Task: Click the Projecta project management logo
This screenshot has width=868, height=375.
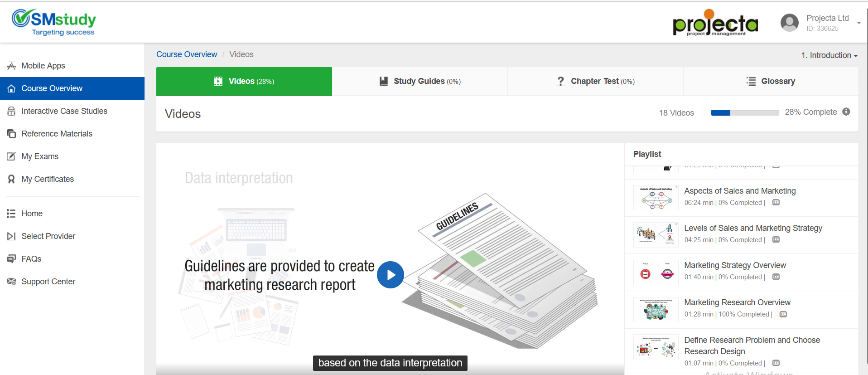Action: click(x=715, y=23)
